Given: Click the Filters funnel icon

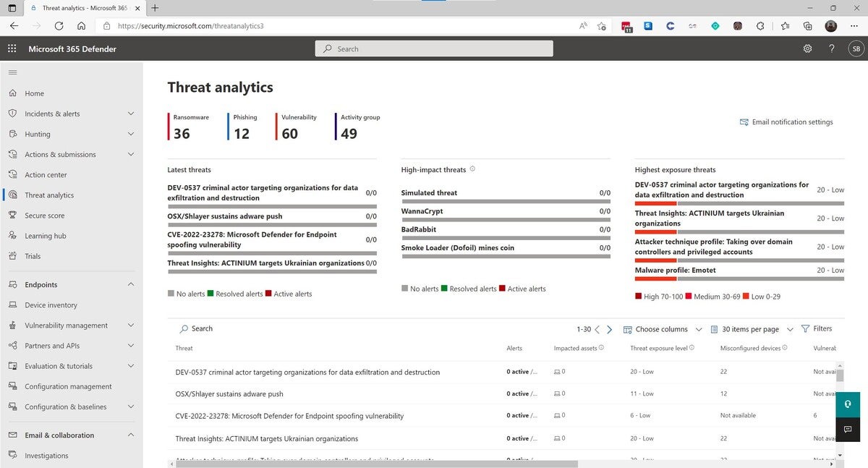Looking at the screenshot, I should coord(805,329).
